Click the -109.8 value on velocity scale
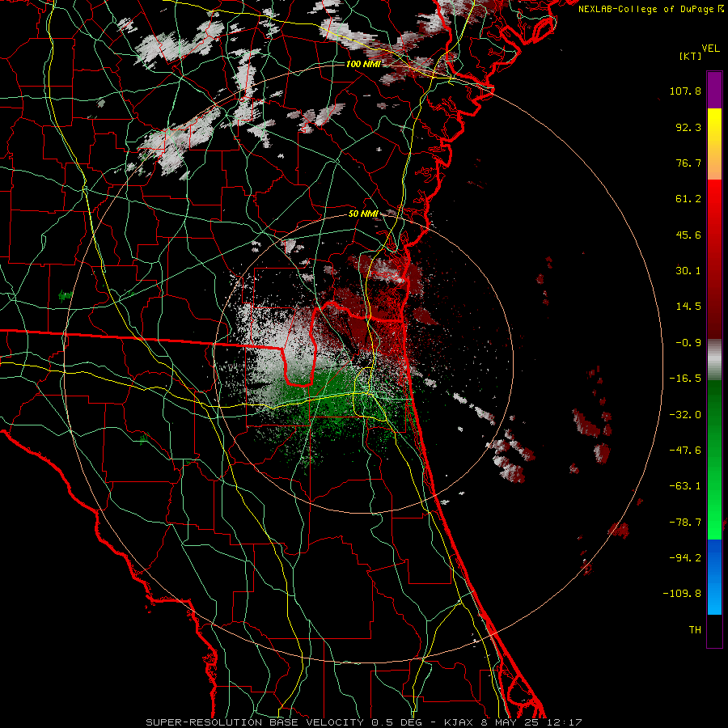 coord(682,594)
